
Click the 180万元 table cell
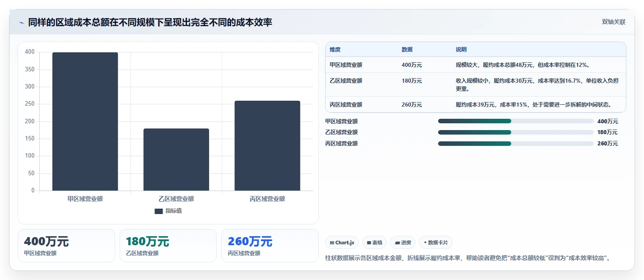412,81
